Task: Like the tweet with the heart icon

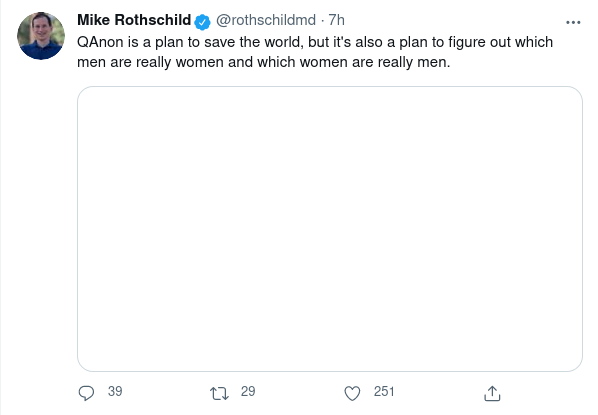Action: [x=352, y=393]
